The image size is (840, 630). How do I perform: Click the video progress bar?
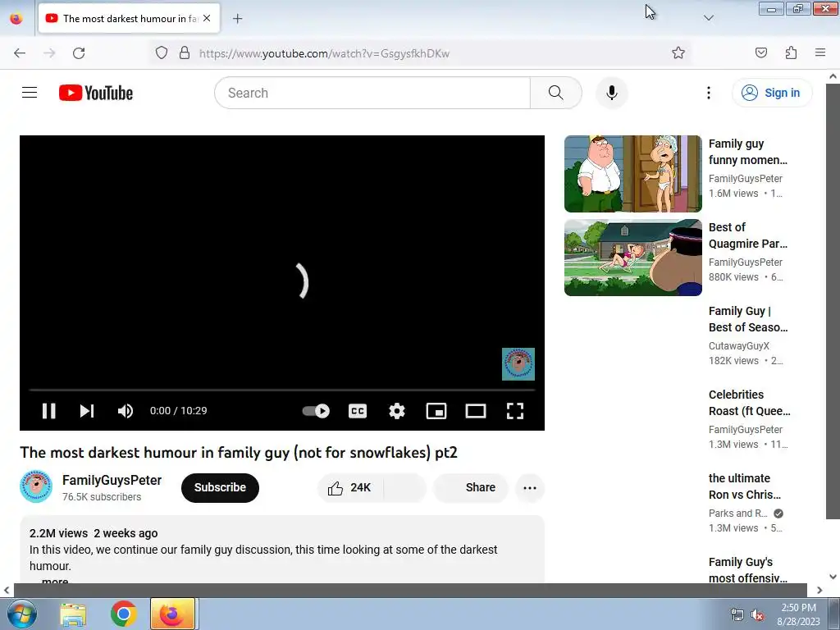coord(282,390)
